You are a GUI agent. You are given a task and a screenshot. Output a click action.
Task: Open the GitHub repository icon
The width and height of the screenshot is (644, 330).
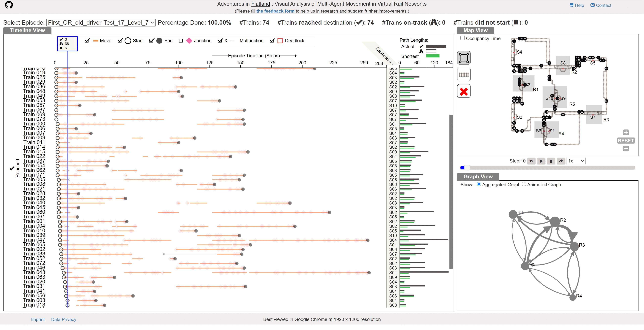click(9, 5)
